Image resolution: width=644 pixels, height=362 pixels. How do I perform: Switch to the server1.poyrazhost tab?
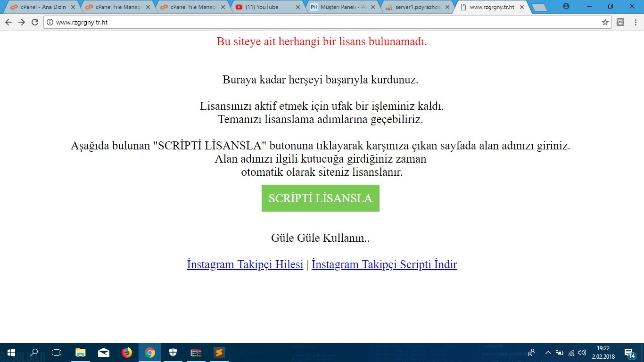(x=417, y=7)
